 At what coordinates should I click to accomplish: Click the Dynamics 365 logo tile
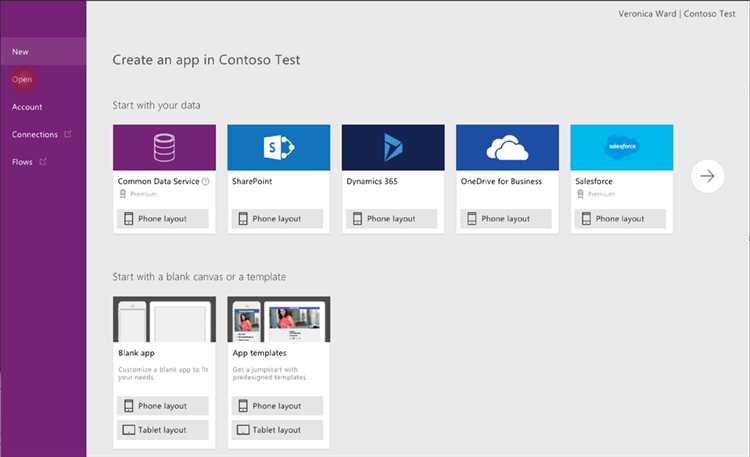pos(393,147)
